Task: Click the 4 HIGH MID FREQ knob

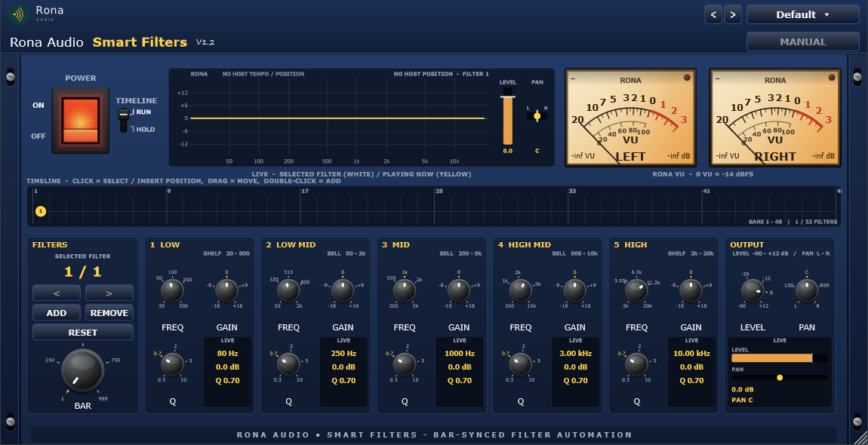Action: (x=520, y=290)
